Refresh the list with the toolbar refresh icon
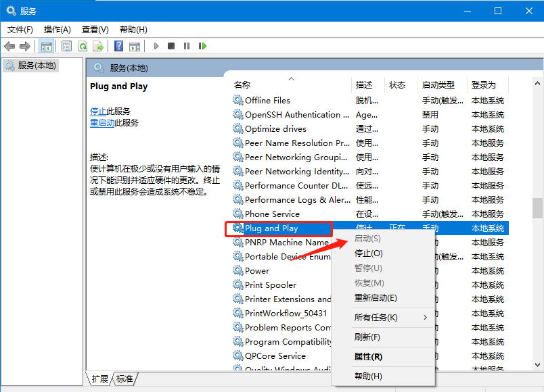544x392 pixels. click(x=82, y=46)
